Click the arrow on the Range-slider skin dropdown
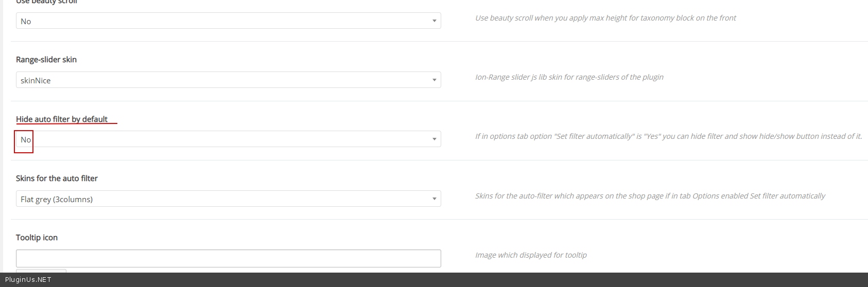This screenshot has width=868, height=287. [434, 80]
